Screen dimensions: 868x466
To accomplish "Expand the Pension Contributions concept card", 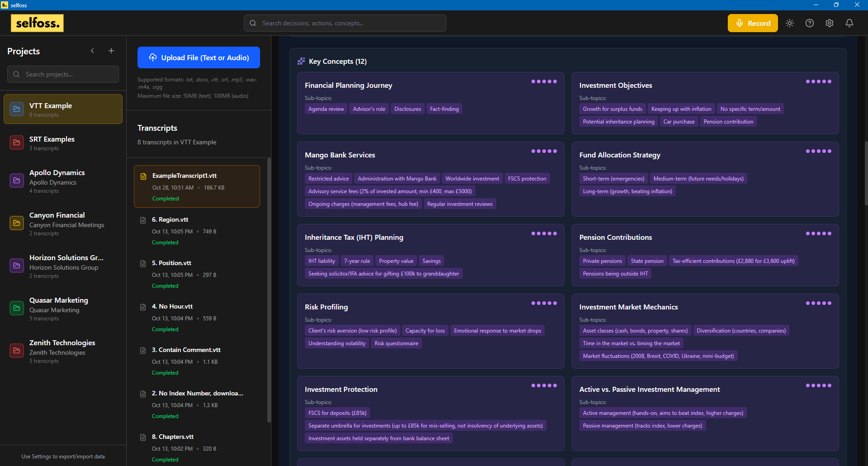I will coord(615,238).
